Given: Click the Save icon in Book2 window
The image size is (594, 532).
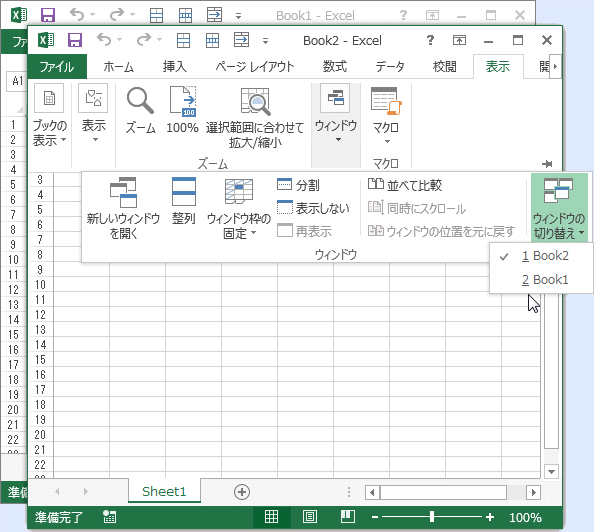Looking at the screenshot, I should click(75, 40).
